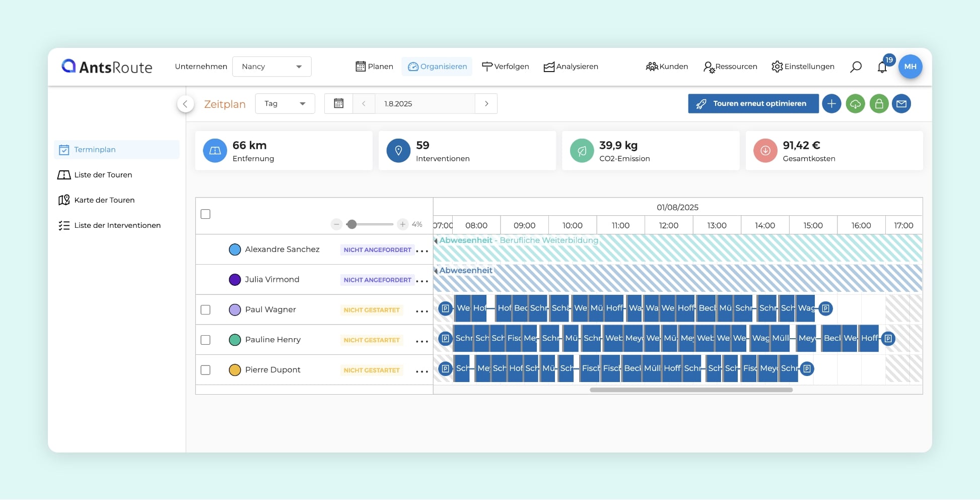
Task: Open the Nancy company dropdown
Action: [271, 67]
